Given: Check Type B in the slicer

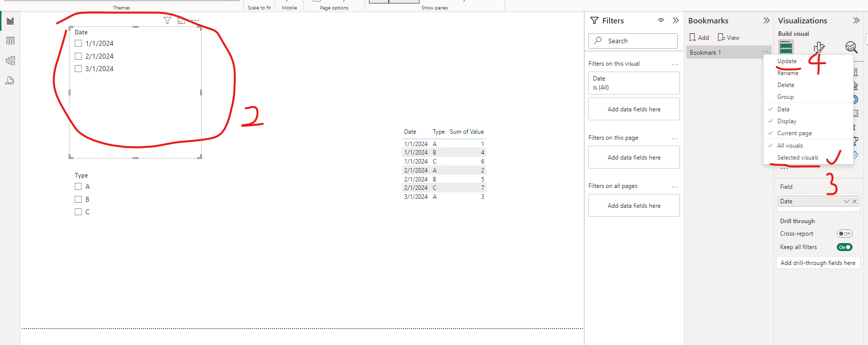Looking at the screenshot, I should click(x=78, y=199).
